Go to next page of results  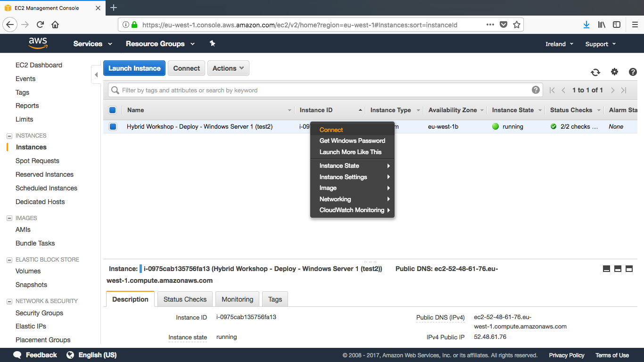(613, 90)
